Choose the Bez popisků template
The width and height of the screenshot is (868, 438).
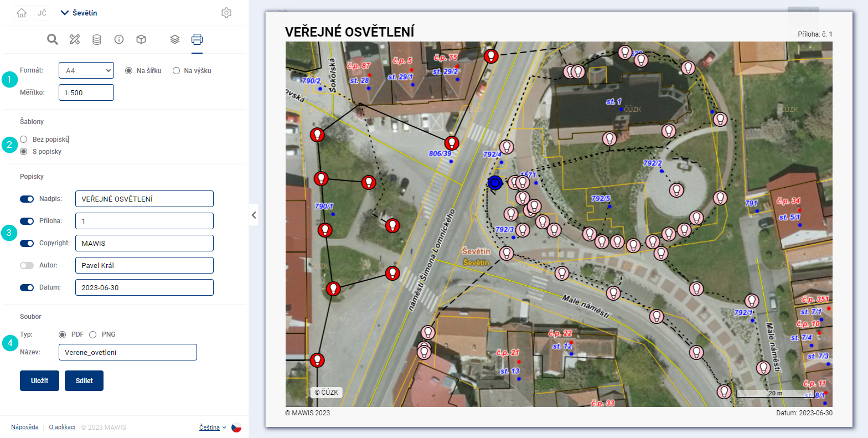24,140
